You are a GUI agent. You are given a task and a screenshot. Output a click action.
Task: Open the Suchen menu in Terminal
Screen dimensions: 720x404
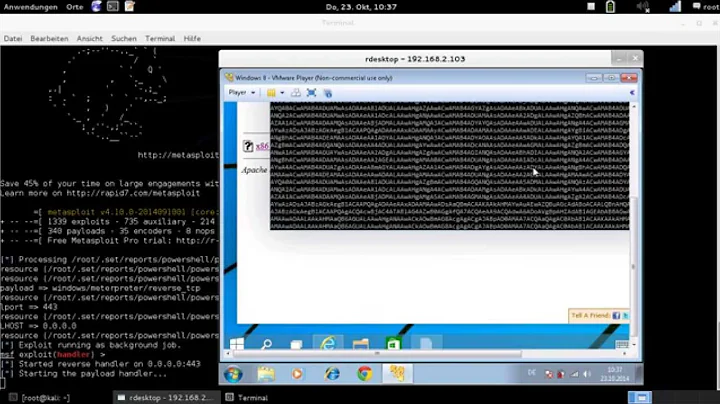(124, 39)
